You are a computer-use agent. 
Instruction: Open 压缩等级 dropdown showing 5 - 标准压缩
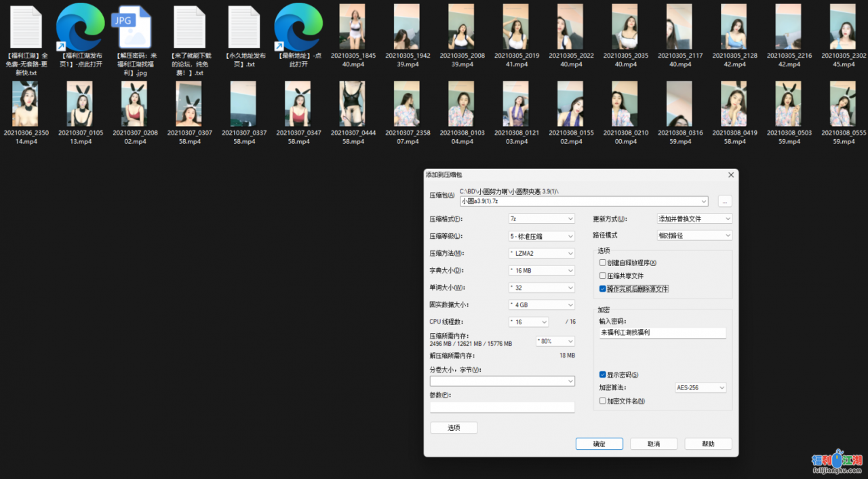[x=542, y=236]
